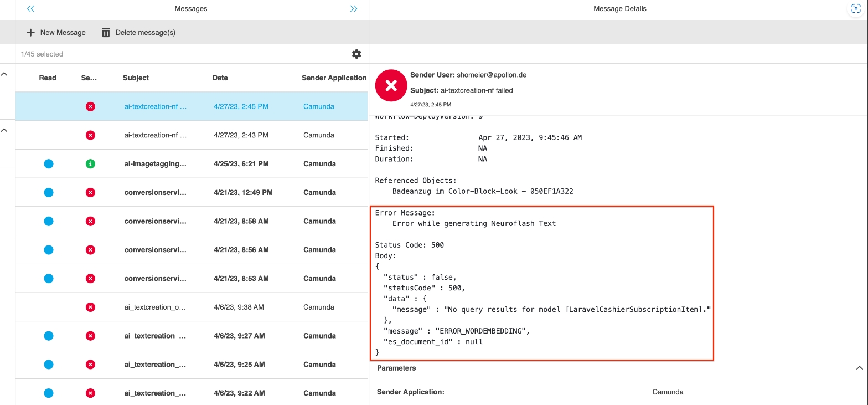Toggle read dot on 4/25/23 6:21 PM message
Viewport: 868px width, 405px height.
click(49, 163)
